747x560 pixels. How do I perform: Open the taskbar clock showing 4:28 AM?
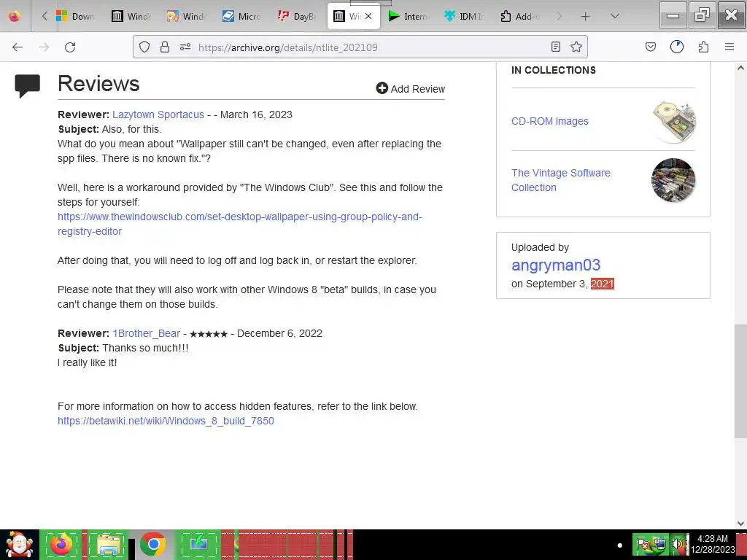pyautogui.click(x=713, y=544)
